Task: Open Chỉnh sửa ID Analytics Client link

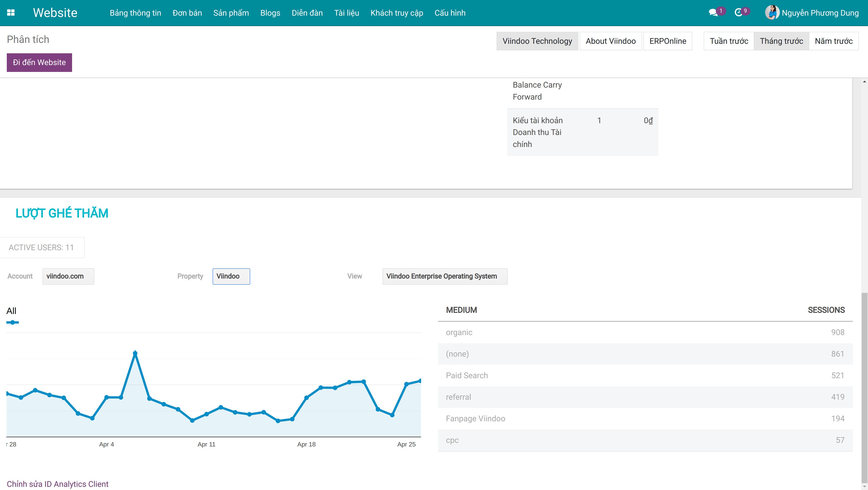Action: click(58, 484)
